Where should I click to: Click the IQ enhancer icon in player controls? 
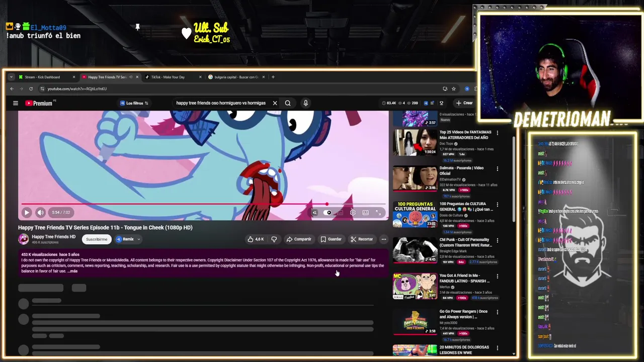(314, 213)
